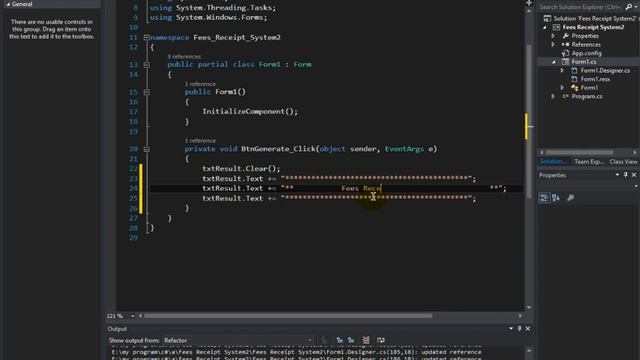This screenshot has width=640, height=360.
Task: Click the editor horizontal scrollbar thumb
Action: (288, 316)
